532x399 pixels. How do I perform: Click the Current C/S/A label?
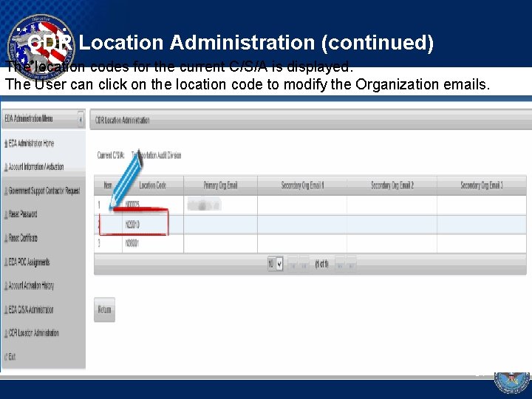(111, 155)
